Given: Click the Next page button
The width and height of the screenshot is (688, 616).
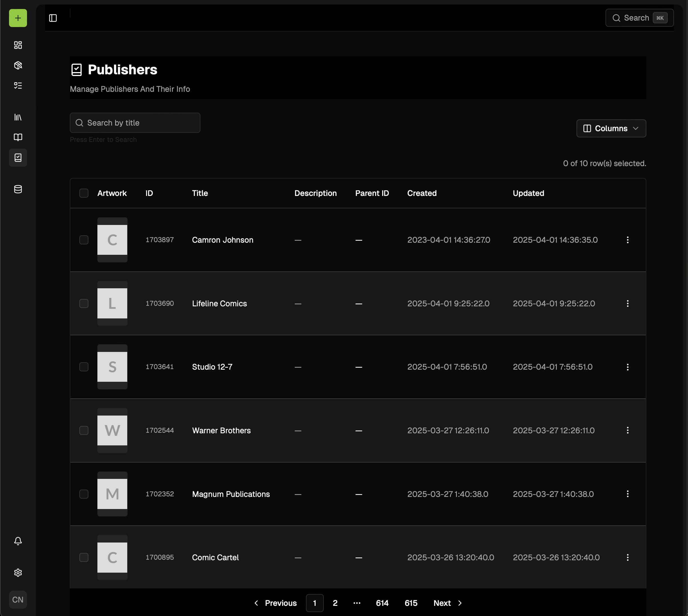Looking at the screenshot, I should point(447,603).
